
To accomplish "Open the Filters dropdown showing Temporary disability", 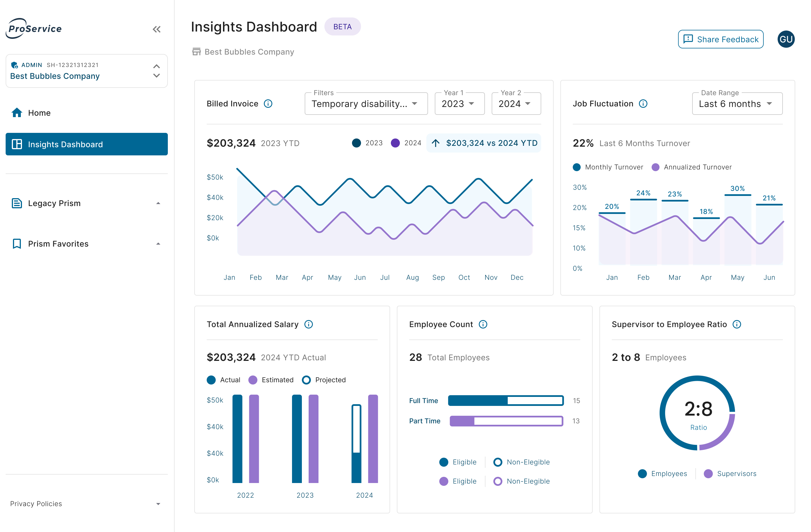I will (x=366, y=104).
